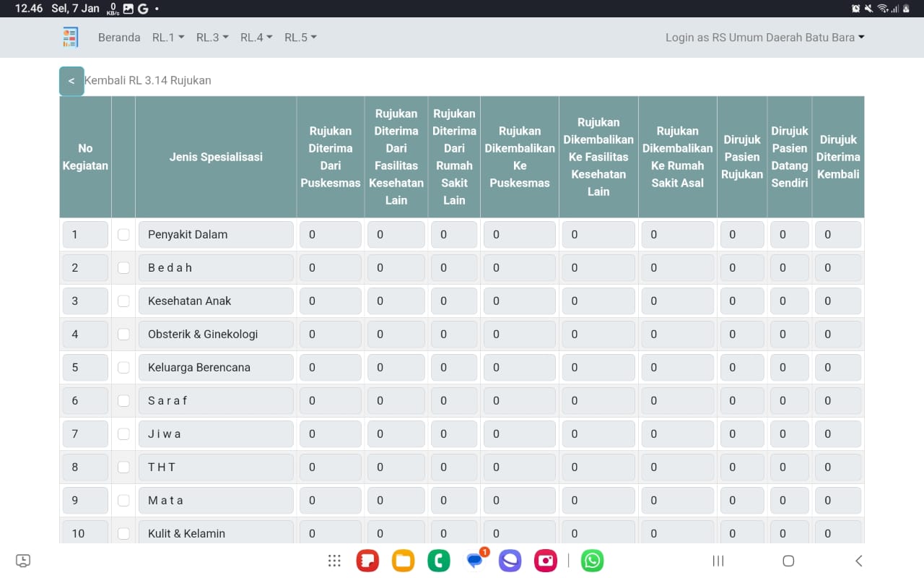Check the Kesehatan Anak checkbox
The width and height of the screenshot is (924, 578).
tap(123, 301)
